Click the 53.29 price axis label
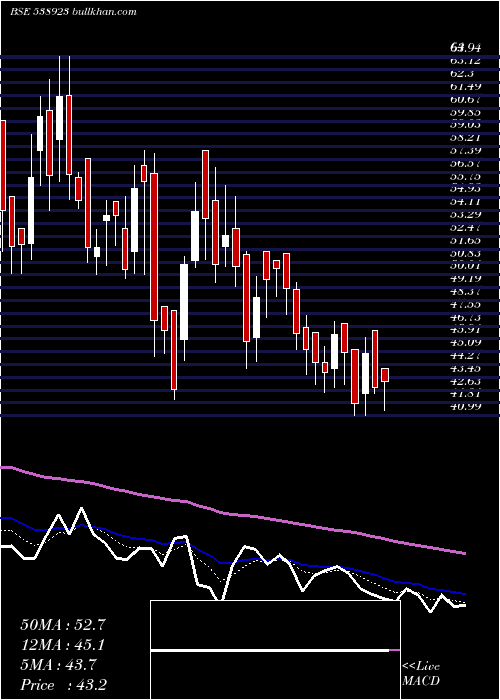This screenshot has width=500, height=700. tap(465, 215)
